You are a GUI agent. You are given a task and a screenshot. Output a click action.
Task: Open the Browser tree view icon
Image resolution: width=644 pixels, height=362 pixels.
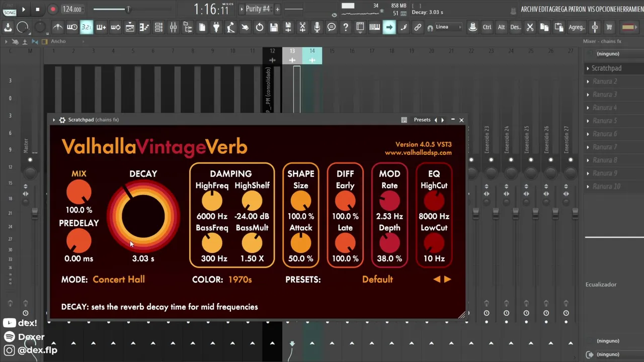[188, 27]
